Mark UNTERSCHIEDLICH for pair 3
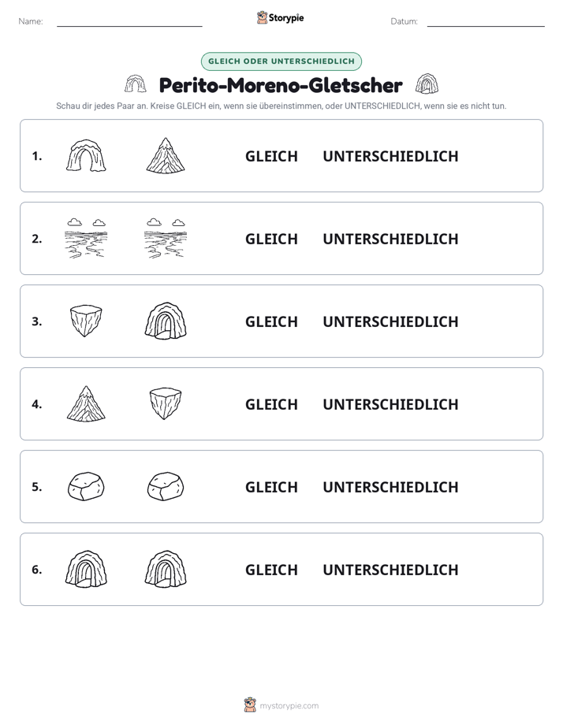The image size is (563, 728). pyautogui.click(x=390, y=321)
